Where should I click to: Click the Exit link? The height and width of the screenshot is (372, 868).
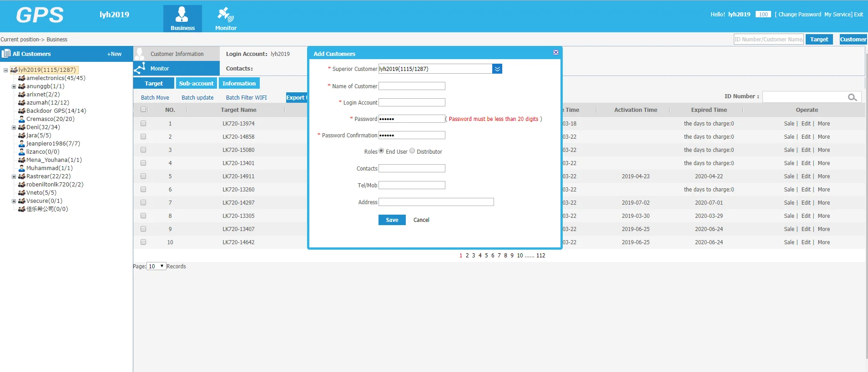pyautogui.click(x=858, y=15)
